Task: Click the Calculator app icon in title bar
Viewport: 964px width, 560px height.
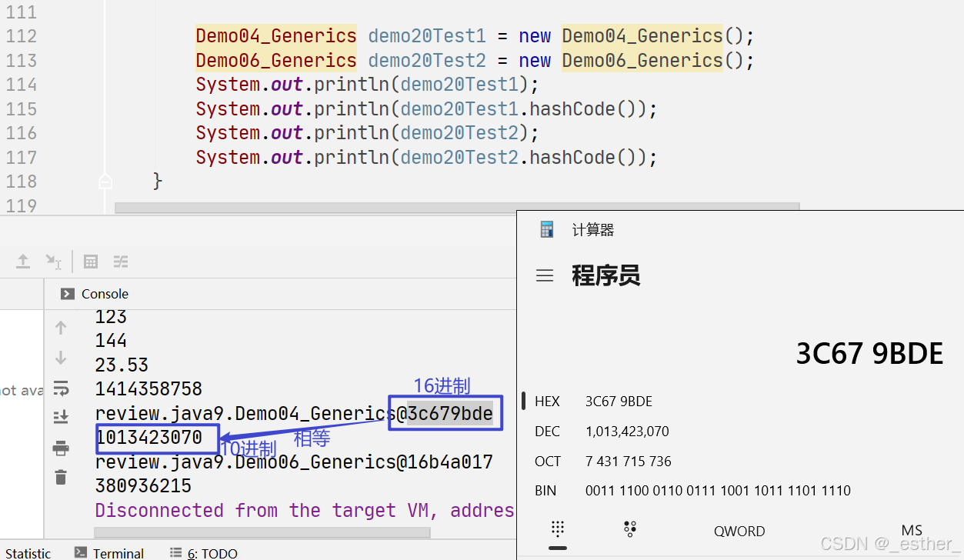Action: click(x=547, y=229)
